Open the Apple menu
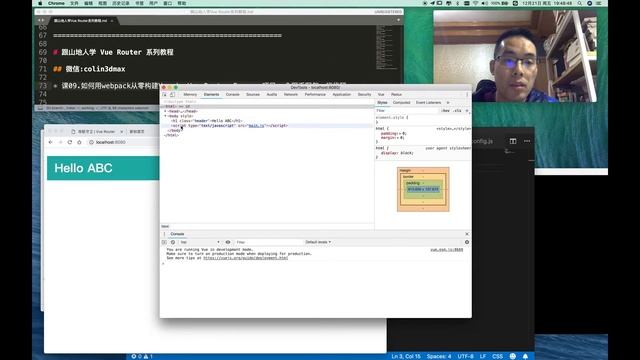 click(x=40, y=3)
